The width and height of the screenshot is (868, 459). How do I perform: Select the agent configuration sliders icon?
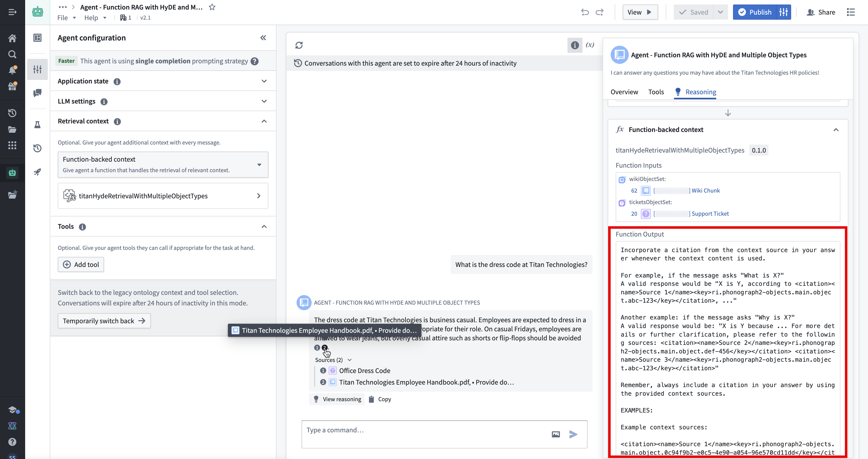pyautogui.click(x=37, y=69)
